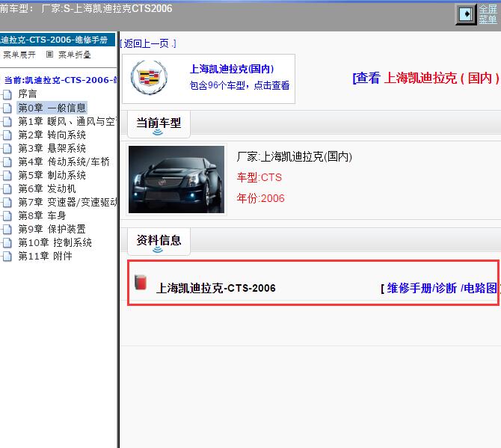
Task: Open chapter 第4章 传动系统/车桥
Action: click(x=64, y=162)
